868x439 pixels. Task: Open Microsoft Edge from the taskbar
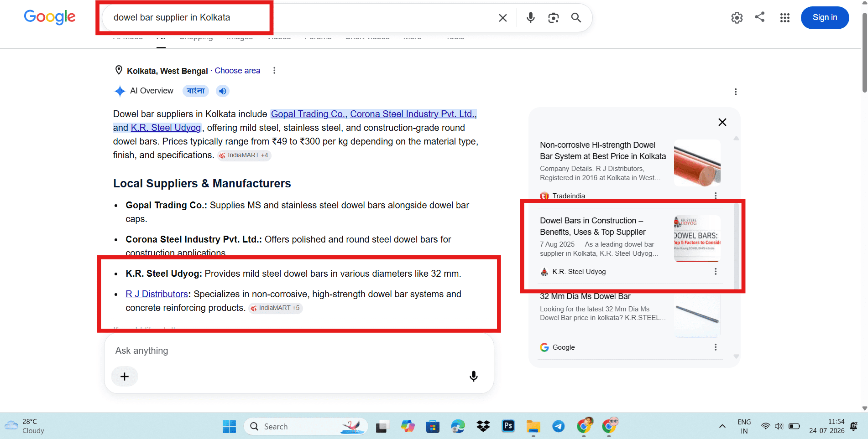tap(458, 427)
